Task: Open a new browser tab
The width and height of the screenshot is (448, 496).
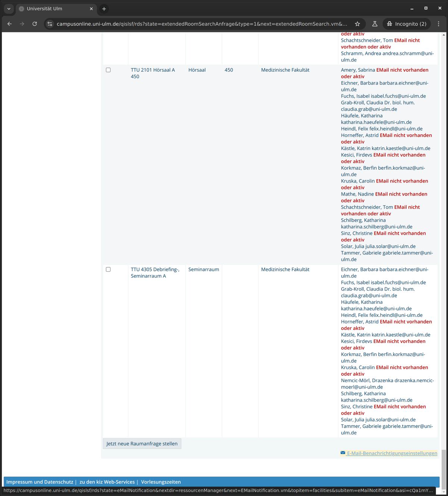Action: 104,9
